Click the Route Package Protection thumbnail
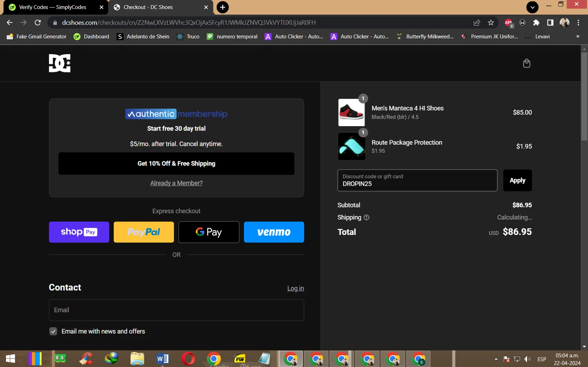 pyautogui.click(x=352, y=146)
